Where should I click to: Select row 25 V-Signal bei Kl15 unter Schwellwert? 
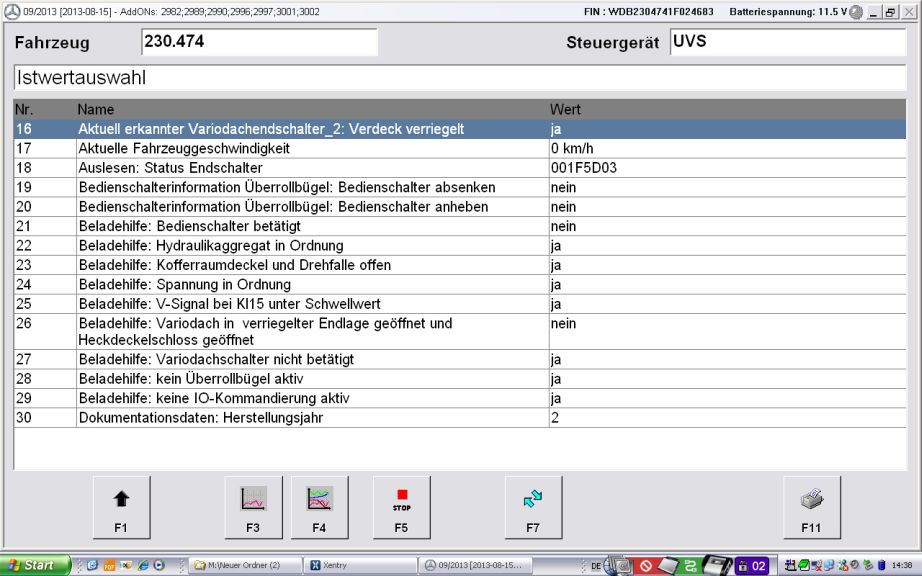point(460,303)
